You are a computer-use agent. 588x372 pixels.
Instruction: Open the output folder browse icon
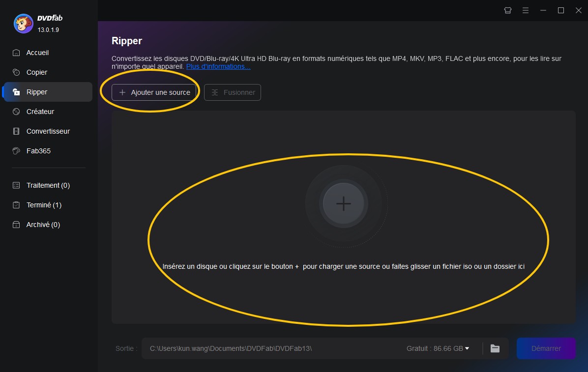(495, 348)
